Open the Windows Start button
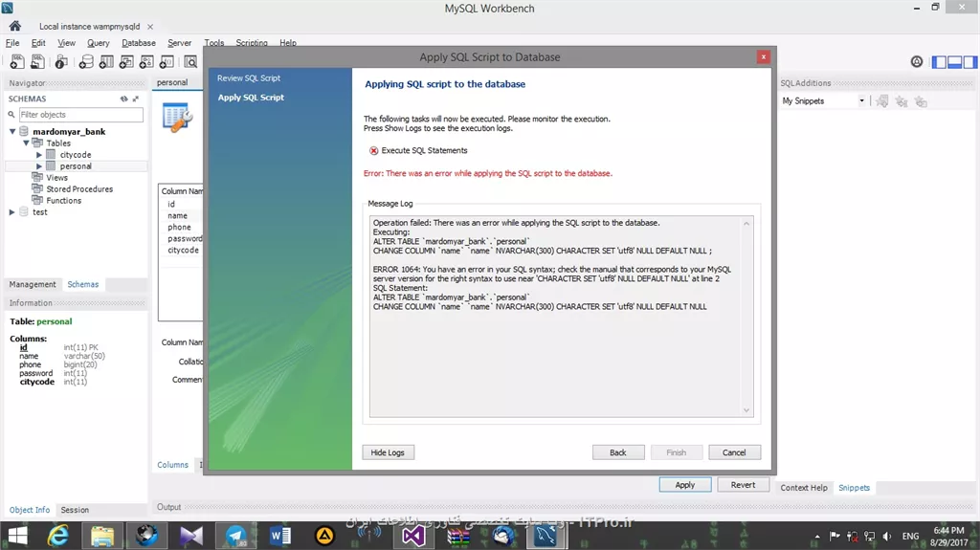Screen dimensions: 980x550 17,536
